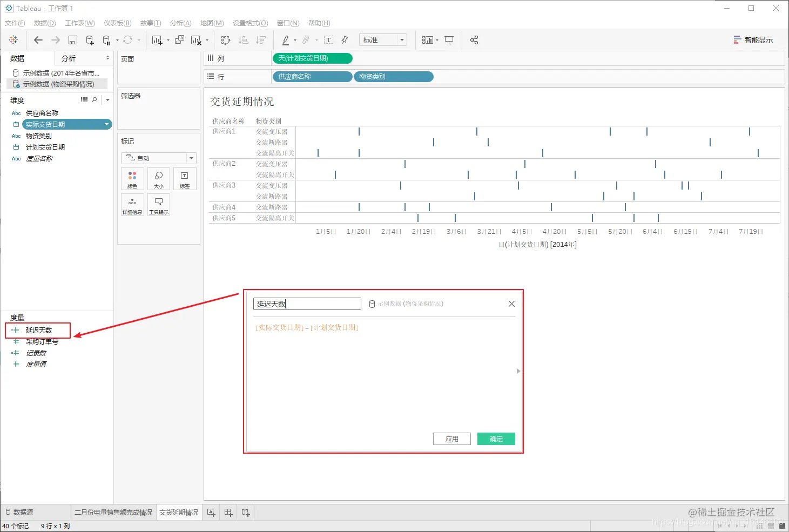The image size is (789, 532).
Task: Switch to 二月份电量销售额完成情况 sheet tab
Action: (x=113, y=513)
